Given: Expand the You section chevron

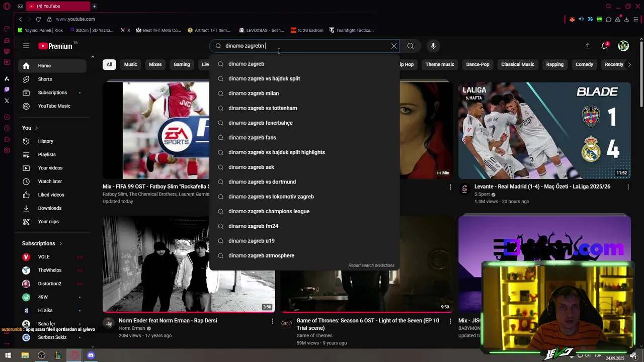Looking at the screenshot, I should pos(36,128).
